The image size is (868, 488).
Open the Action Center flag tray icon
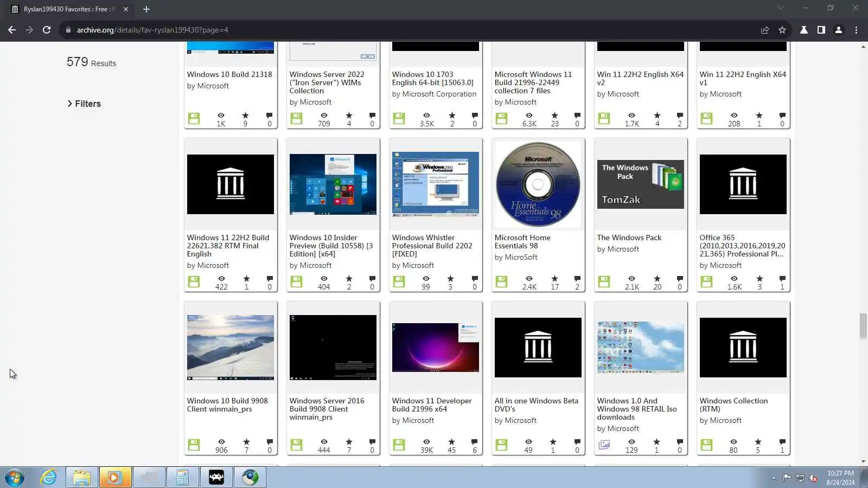point(787,478)
